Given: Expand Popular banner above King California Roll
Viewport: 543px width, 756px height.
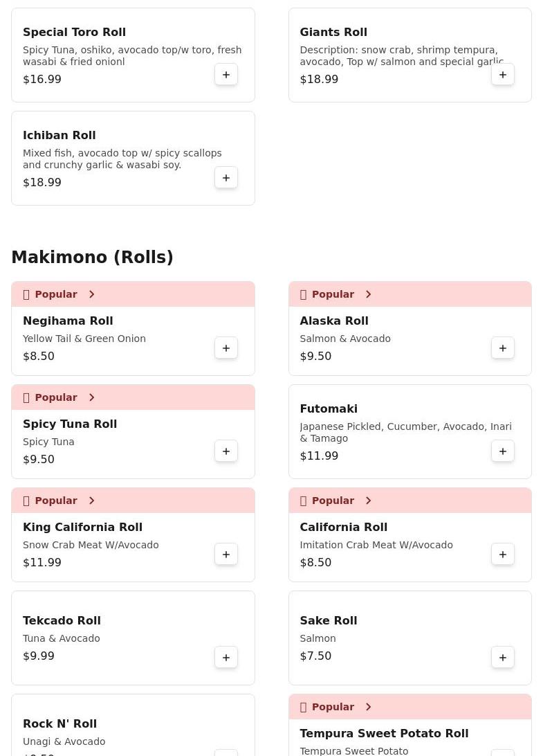Looking at the screenshot, I should 91,501.
